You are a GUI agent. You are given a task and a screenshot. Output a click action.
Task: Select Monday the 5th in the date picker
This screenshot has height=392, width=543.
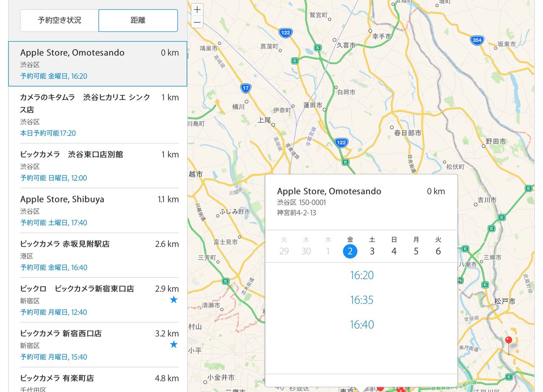click(416, 251)
